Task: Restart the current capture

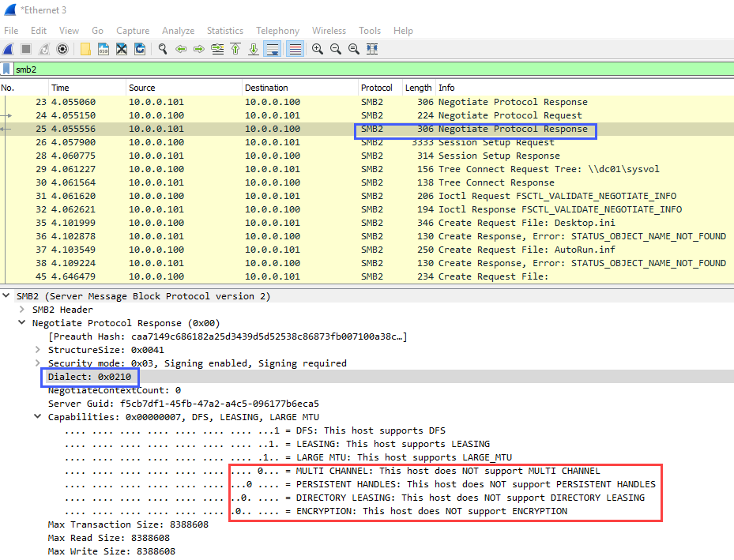Action: coord(44,49)
